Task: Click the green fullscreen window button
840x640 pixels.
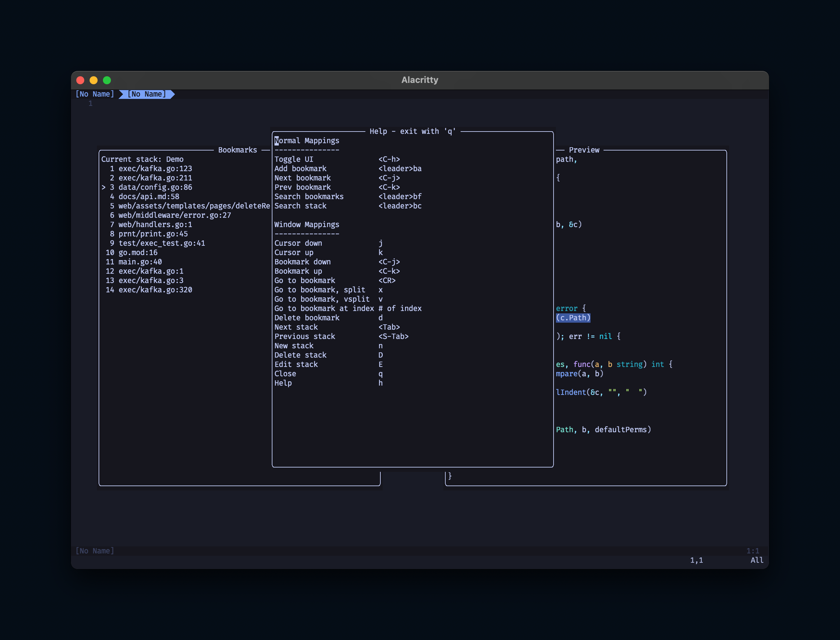Action: [107, 80]
